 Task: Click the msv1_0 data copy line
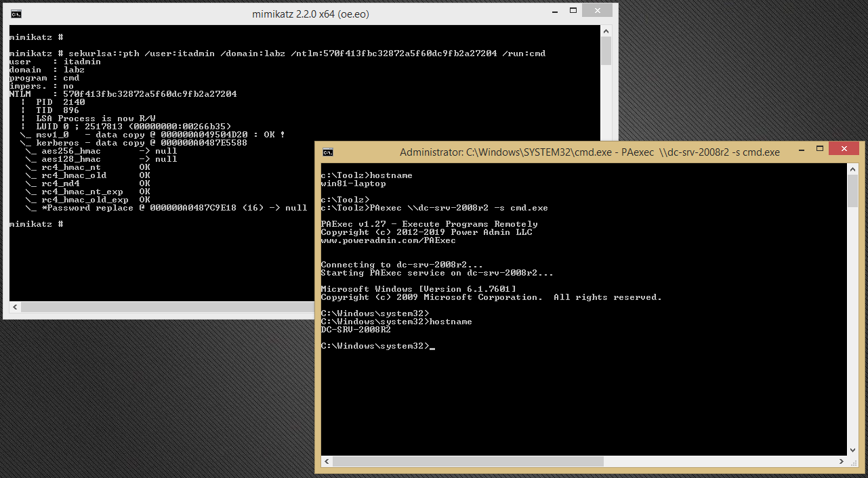(152, 135)
